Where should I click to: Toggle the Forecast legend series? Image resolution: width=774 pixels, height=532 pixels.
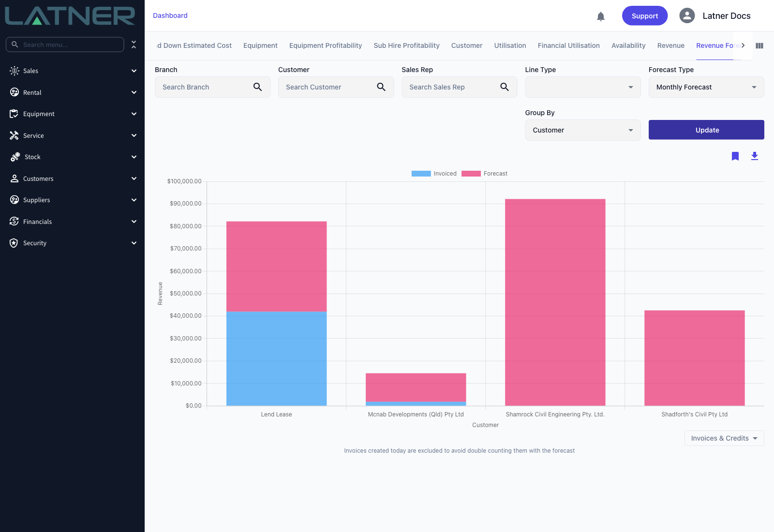[x=484, y=174]
